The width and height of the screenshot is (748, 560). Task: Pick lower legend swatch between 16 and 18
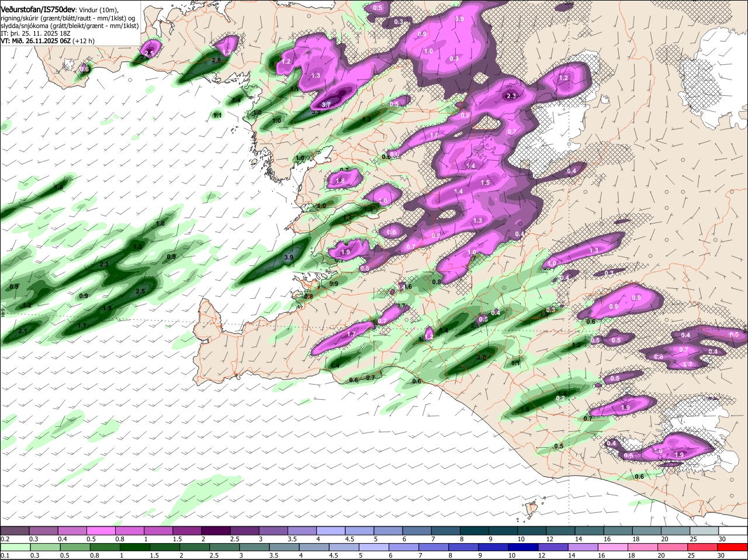pos(614,547)
